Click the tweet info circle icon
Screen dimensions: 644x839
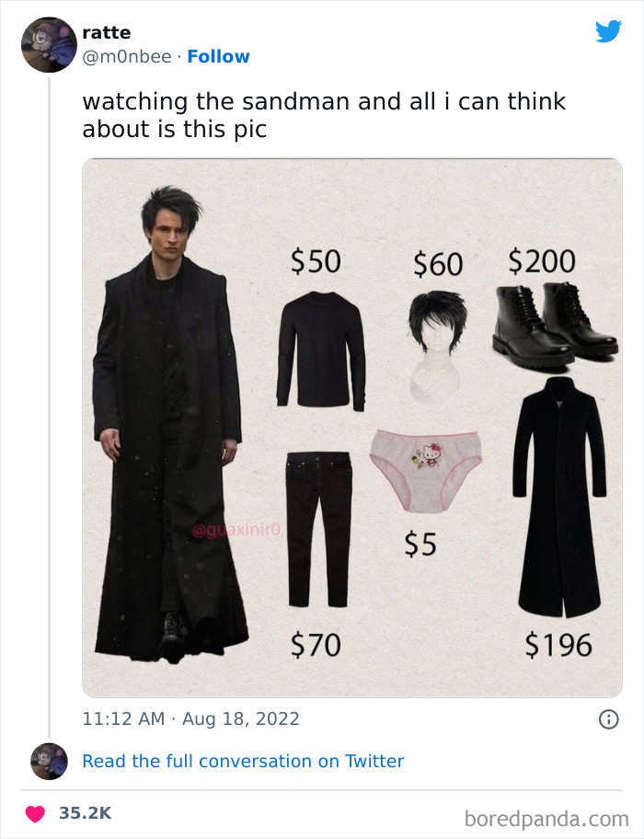point(609,719)
